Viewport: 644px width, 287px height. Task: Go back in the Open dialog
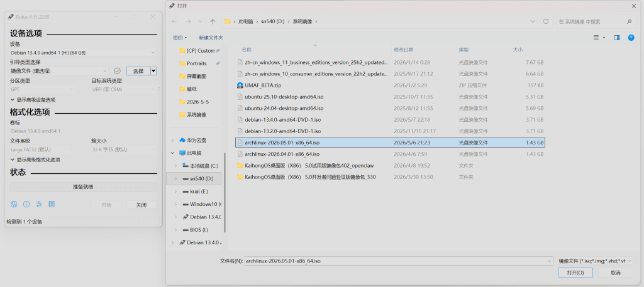click(174, 21)
